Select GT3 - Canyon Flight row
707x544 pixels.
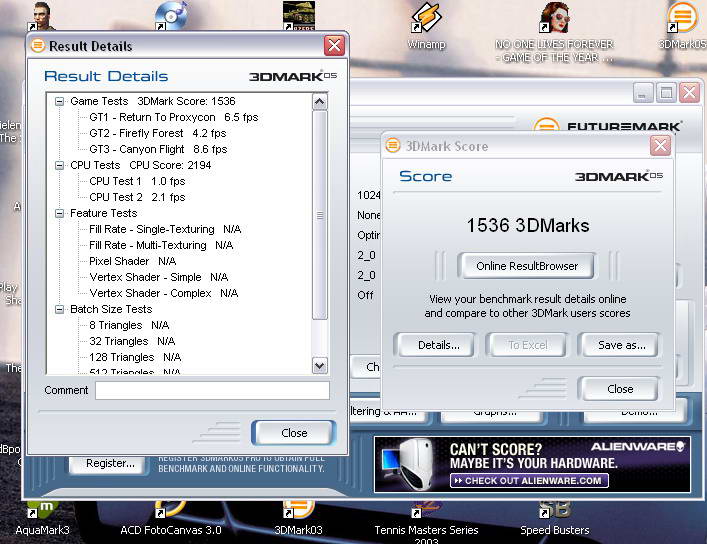[158, 149]
